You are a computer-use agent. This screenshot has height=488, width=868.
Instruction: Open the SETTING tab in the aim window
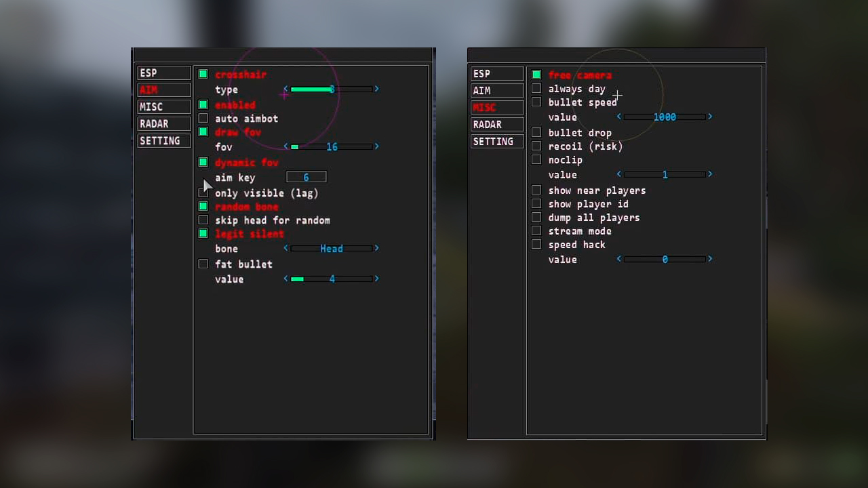pos(163,141)
